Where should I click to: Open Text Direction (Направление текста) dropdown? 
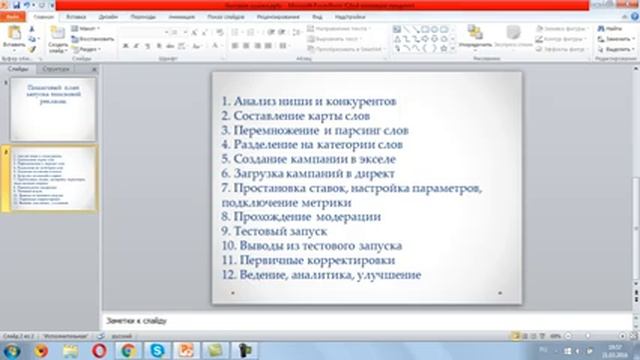[339, 29]
